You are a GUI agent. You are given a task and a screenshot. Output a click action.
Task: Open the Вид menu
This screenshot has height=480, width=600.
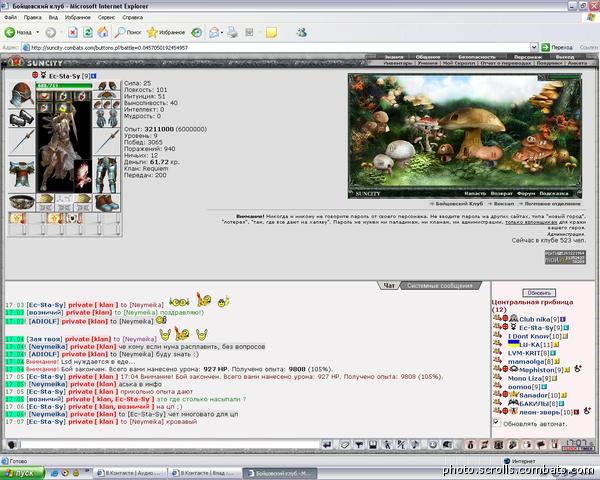53,17
